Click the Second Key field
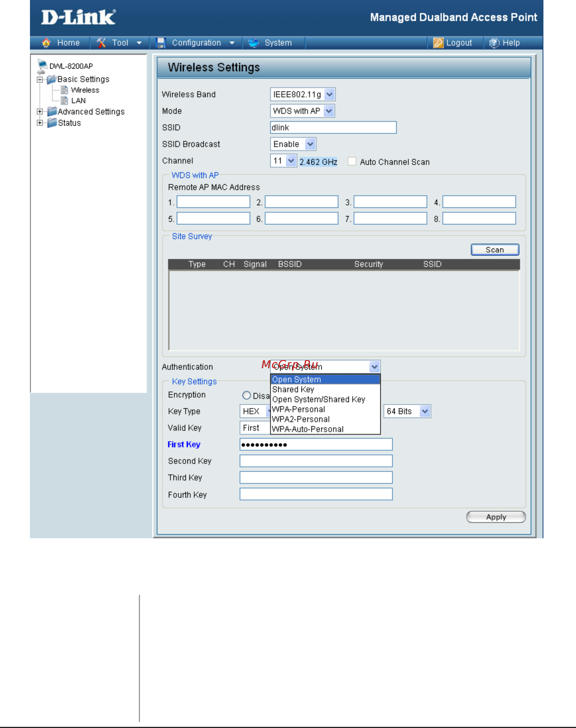 coord(316,461)
